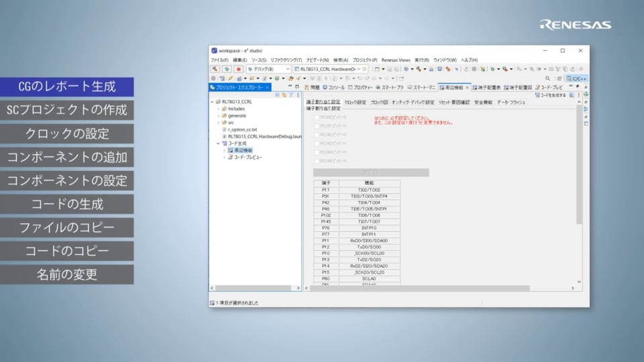Switch to the 端子配置図 tab
Viewport: 644px width, 362px height.
pos(518,87)
